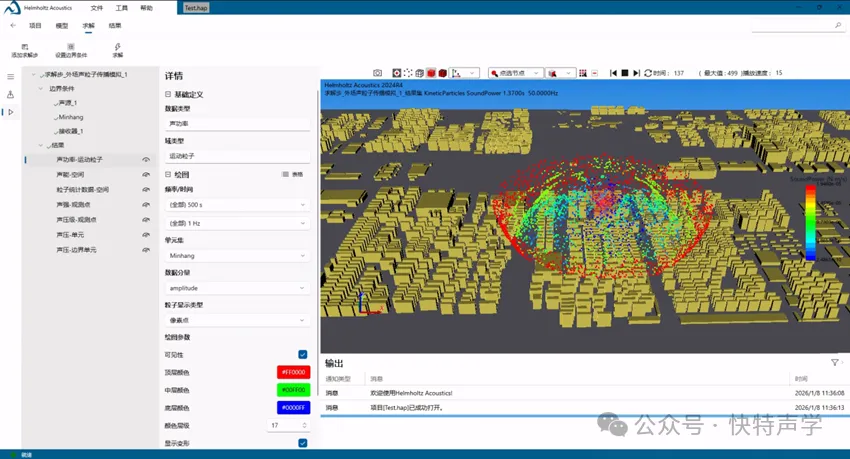The height and width of the screenshot is (459, 850).
Task: Switch to the 项目 tab
Action: pos(35,25)
